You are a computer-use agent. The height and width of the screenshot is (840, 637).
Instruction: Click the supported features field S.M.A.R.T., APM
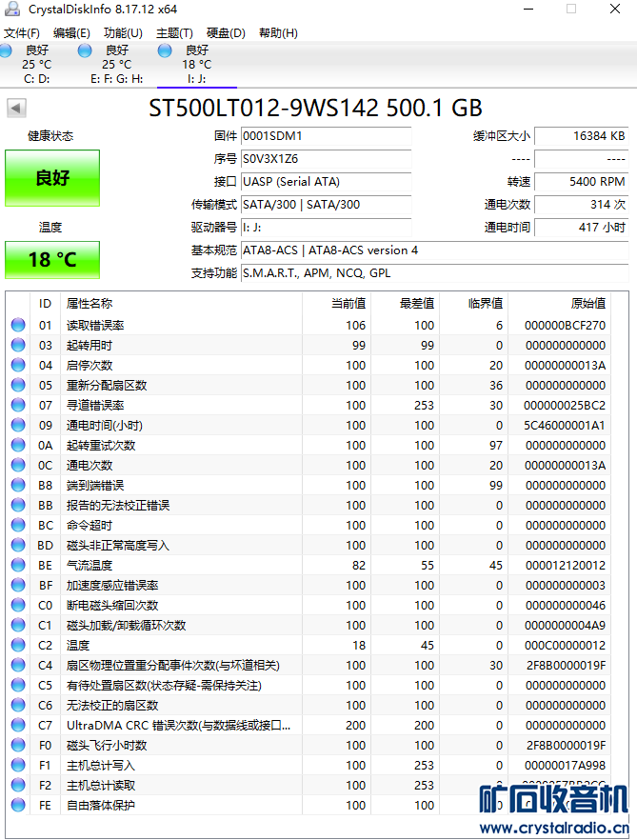pyautogui.click(x=434, y=273)
